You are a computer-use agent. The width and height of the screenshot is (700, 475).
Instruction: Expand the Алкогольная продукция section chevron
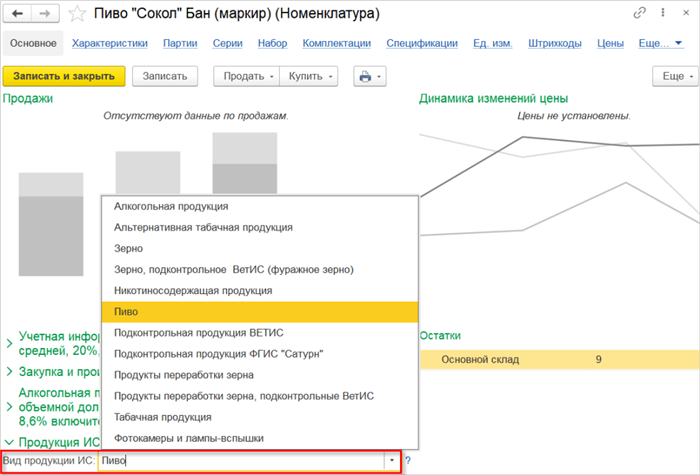(x=9, y=407)
